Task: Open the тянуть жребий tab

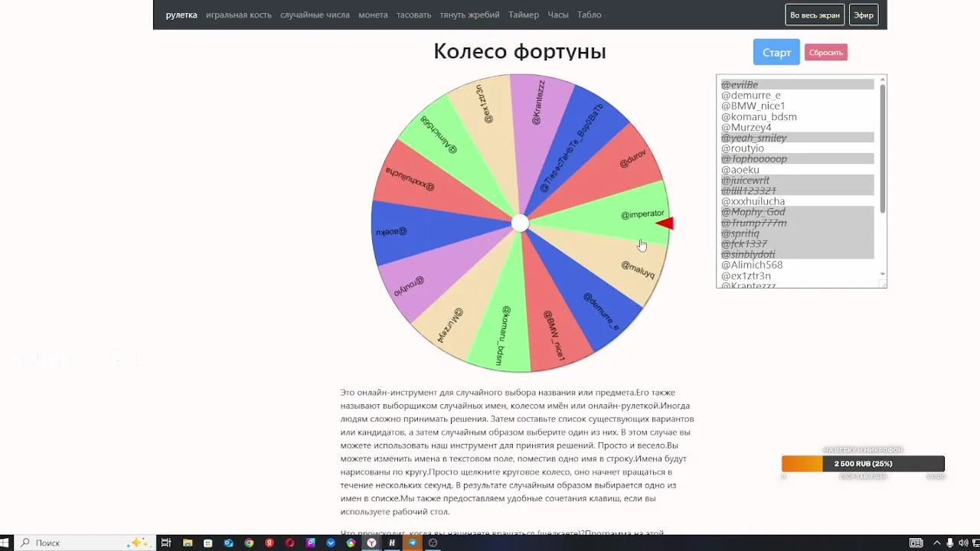Action: pos(469,15)
